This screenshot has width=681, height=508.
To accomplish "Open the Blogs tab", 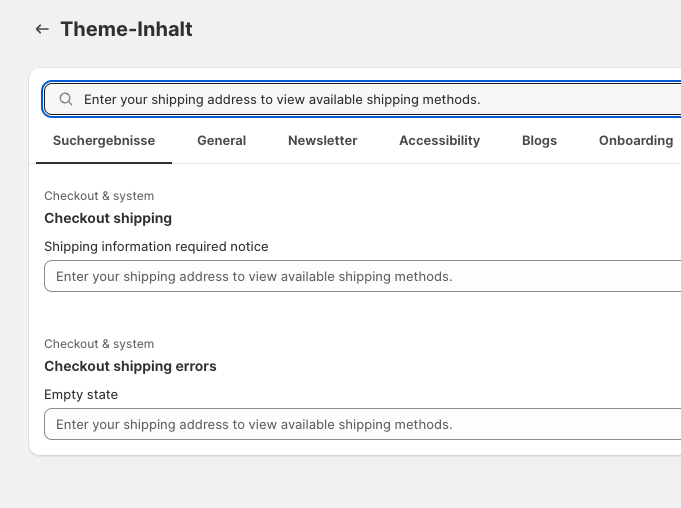I will [x=539, y=141].
